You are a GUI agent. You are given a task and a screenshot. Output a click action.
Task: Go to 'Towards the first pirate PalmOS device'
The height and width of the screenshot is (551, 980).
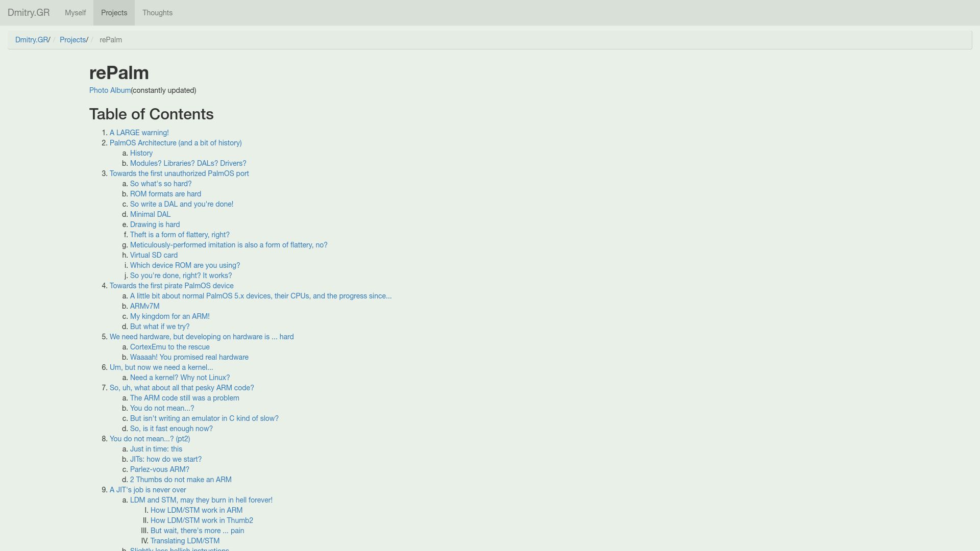tap(171, 286)
